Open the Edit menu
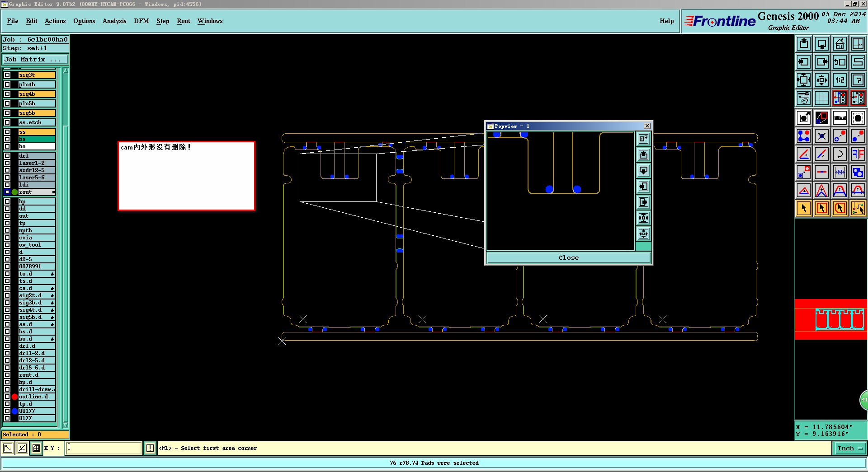This screenshot has width=868, height=472. pyautogui.click(x=32, y=21)
